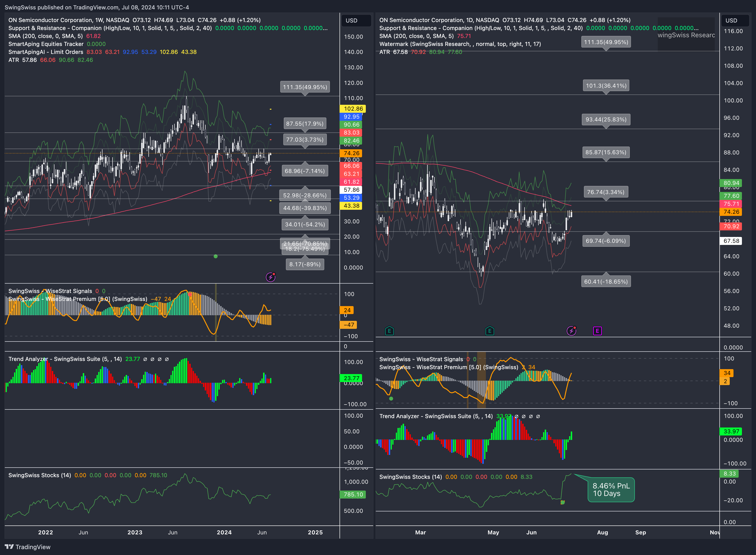
Task: Click the green 80.94 label on daily axis
Action: pyautogui.click(x=731, y=183)
